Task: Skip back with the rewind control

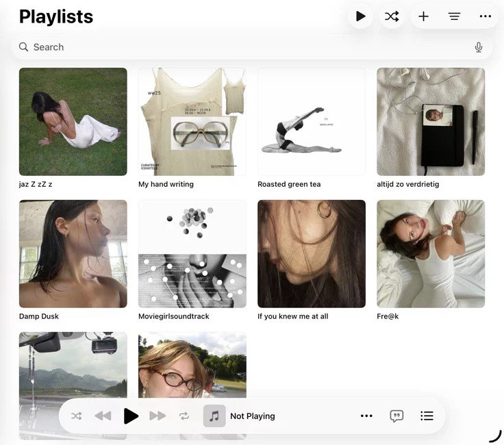Action: point(103,416)
